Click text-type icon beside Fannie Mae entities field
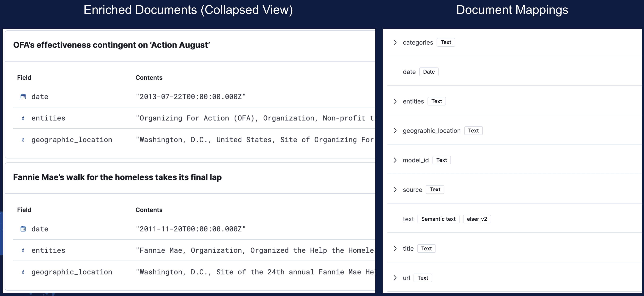644x296 pixels. [23, 251]
